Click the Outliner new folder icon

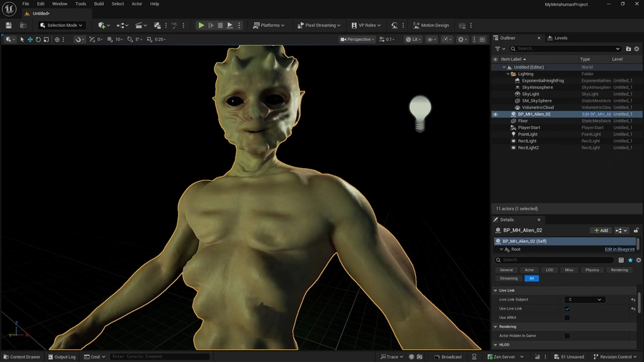tap(628, 49)
